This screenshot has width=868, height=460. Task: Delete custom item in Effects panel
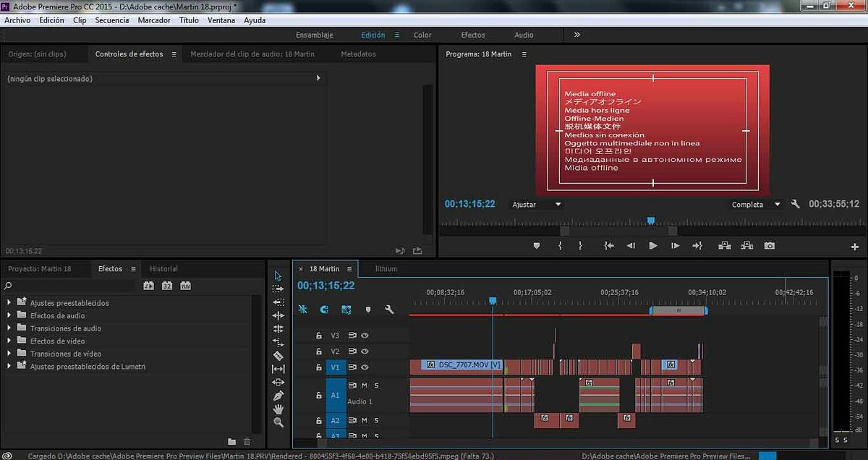pyautogui.click(x=247, y=442)
